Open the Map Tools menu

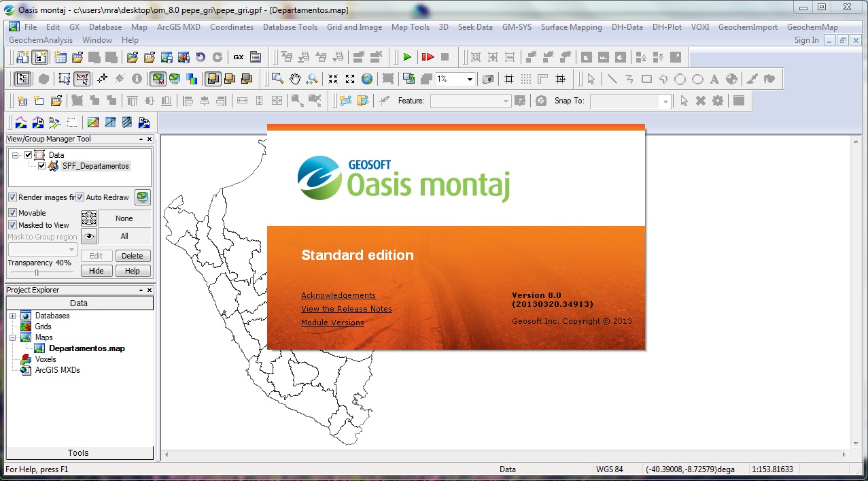pyautogui.click(x=411, y=27)
